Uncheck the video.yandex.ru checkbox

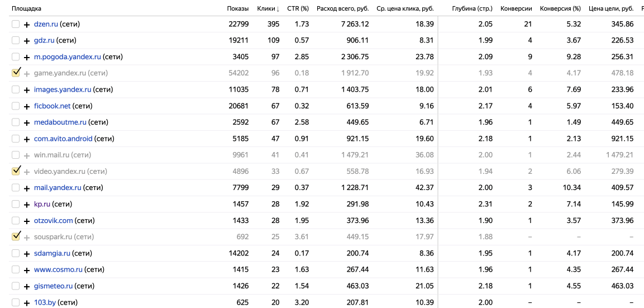[16, 172]
